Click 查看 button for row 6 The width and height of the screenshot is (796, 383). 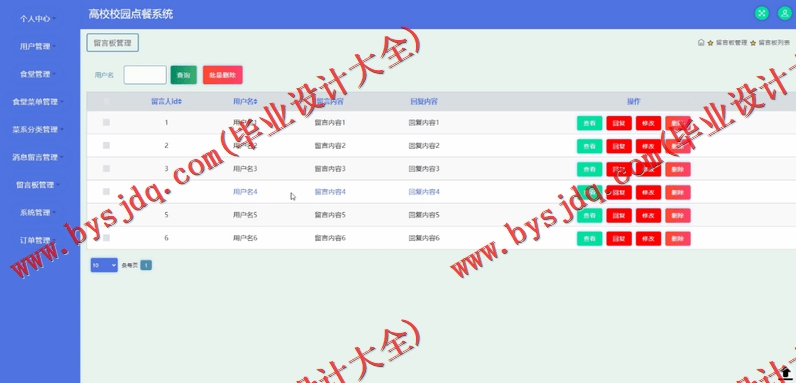point(589,239)
